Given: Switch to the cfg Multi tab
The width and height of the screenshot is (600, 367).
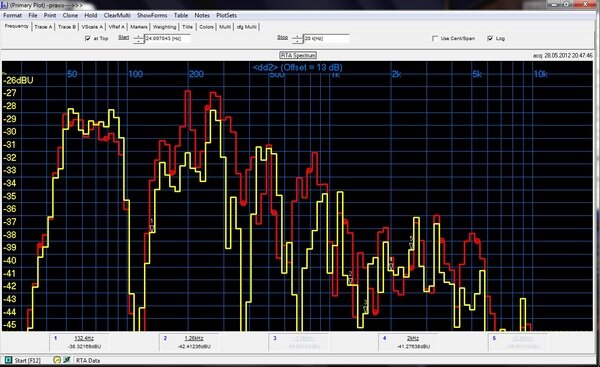Looking at the screenshot, I should coord(246,27).
